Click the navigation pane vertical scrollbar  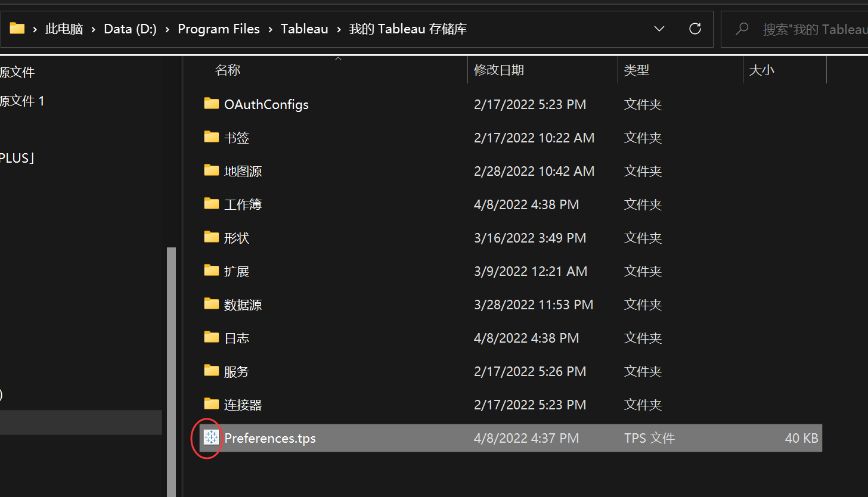tap(171, 371)
